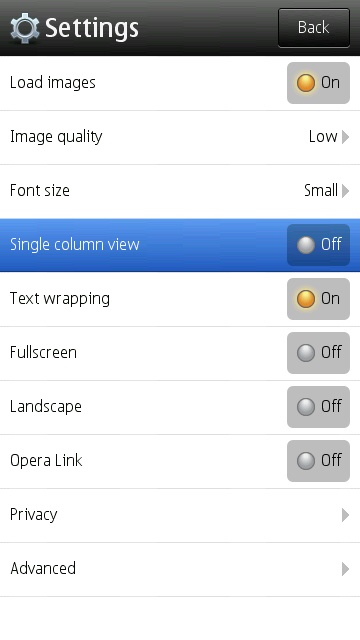
Task: Click the orange Text wrapping indicator
Action: [x=306, y=299]
